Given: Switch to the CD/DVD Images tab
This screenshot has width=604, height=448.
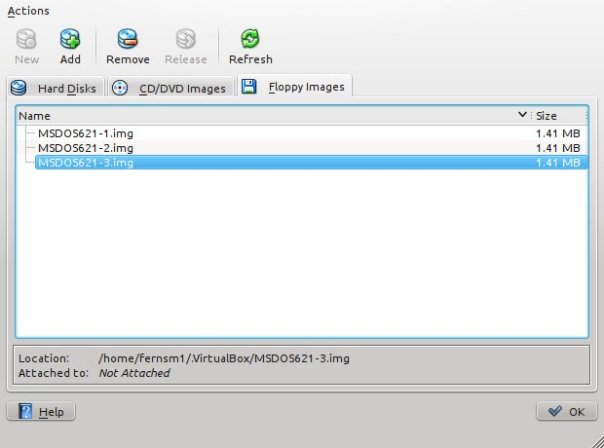Looking at the screenshot, I should point(171,88).
